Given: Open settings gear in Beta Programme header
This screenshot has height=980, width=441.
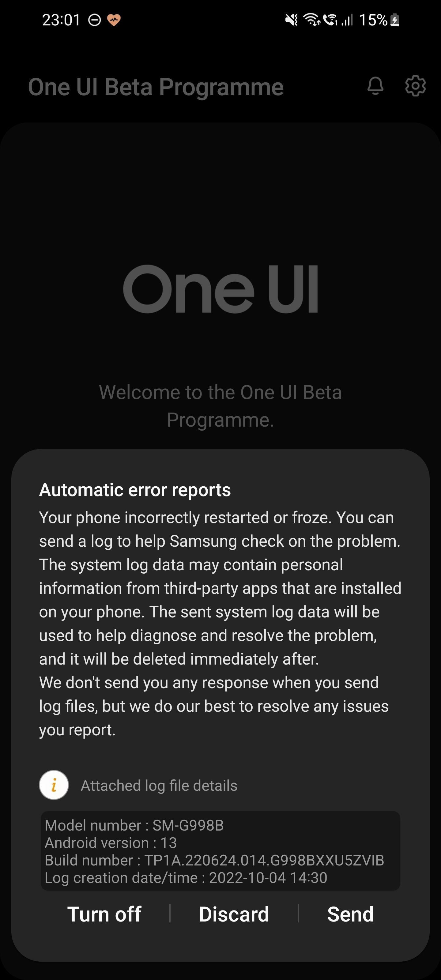Looking at the screenshot, I should [x=415, y=86].
